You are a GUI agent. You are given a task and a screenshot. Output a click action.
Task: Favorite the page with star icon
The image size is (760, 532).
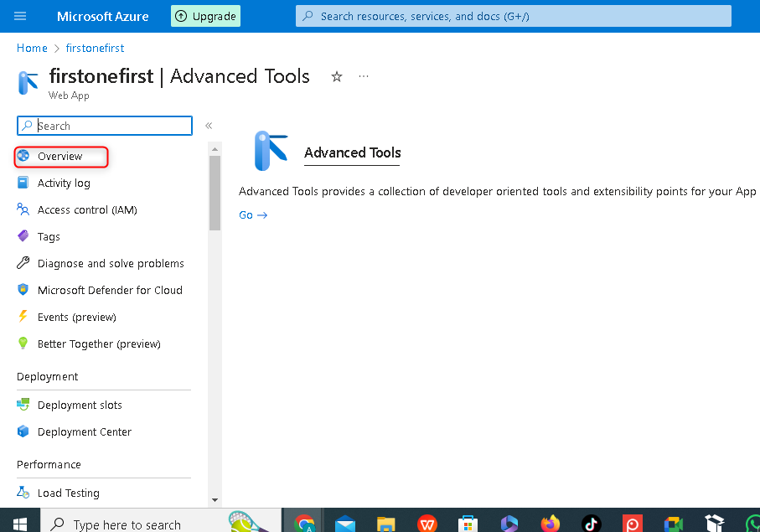(336, 76)
